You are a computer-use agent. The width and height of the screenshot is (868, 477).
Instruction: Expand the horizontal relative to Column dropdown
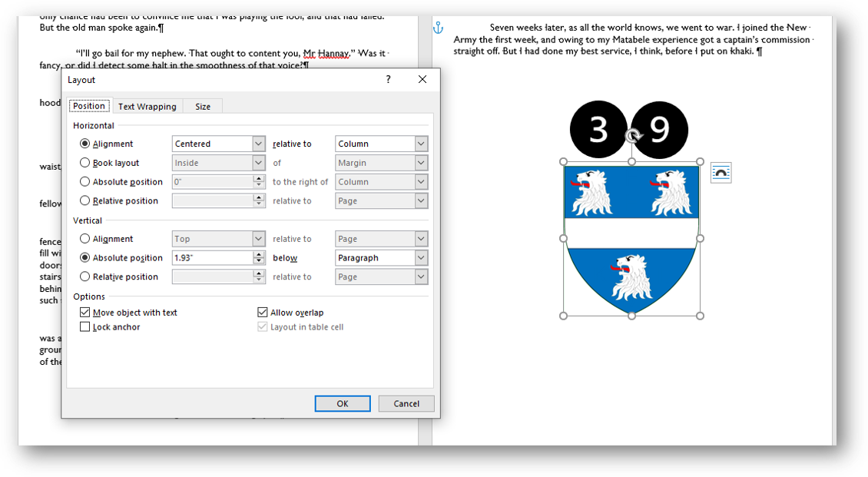pyautogui.click(x=421, y=144)
